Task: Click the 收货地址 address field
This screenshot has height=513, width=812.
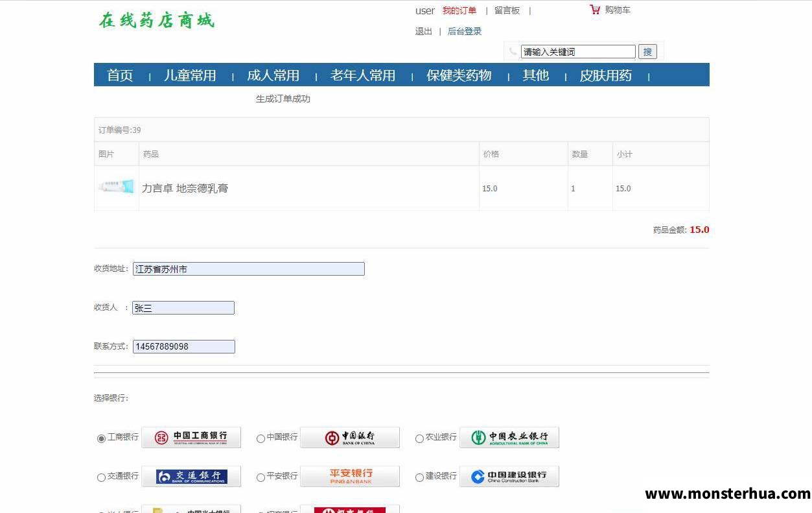Action: 249,268
